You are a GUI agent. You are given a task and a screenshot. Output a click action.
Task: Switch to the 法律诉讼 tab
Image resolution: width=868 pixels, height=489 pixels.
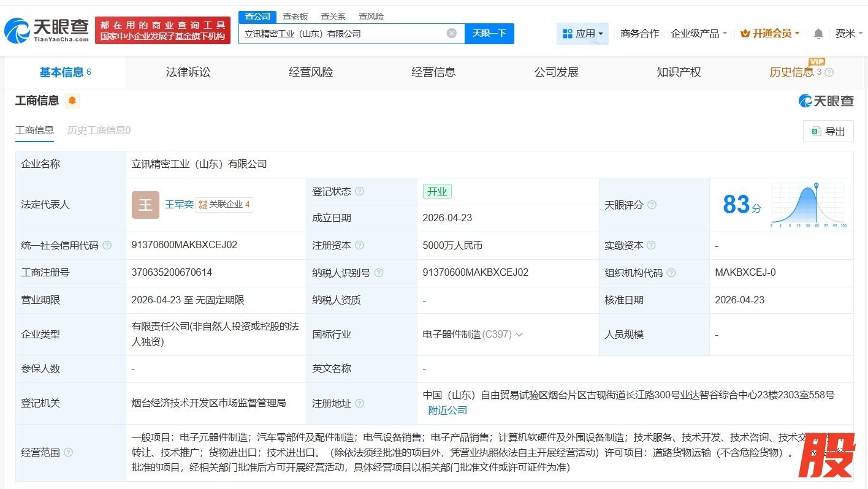click(x=188, y=72)
